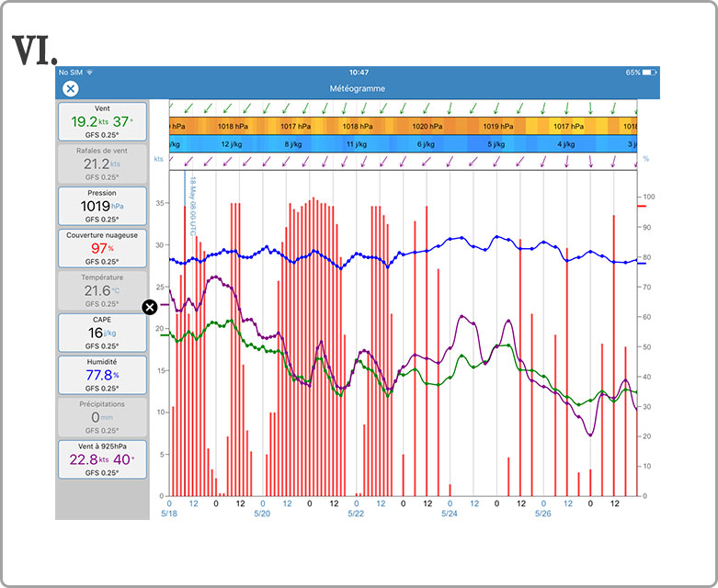Toggle the Vent 19.2 kts parameter card
The height and width of the screenshot is (588, 718).
tap(102, 121)
